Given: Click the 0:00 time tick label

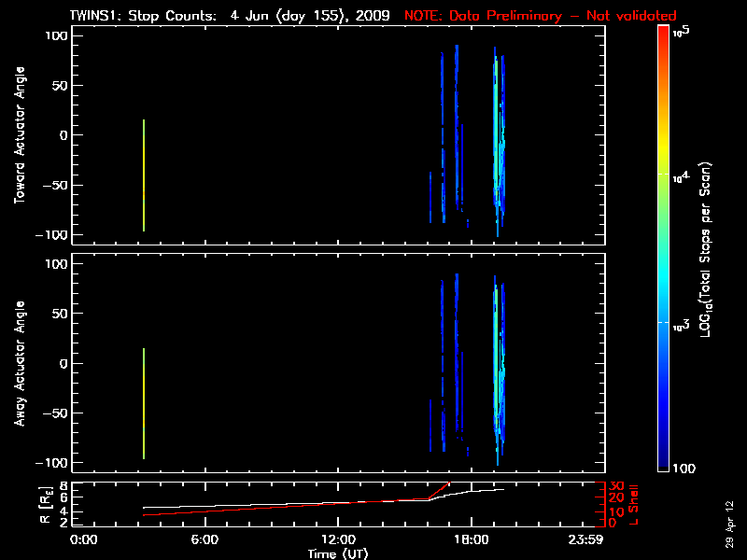Looking at the screenshot, I should click(x=84, y=539).
